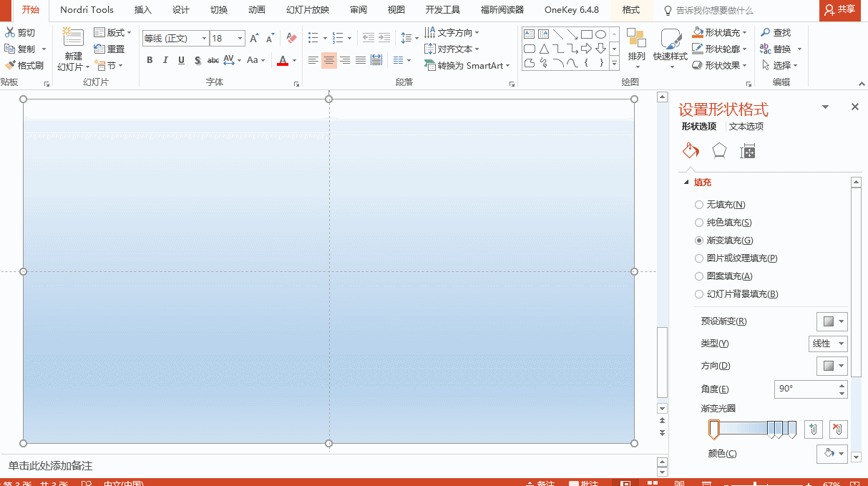Viewport: 868px width, 486px height.
Task: Decrease font size with small A
Action: [270, 38]
